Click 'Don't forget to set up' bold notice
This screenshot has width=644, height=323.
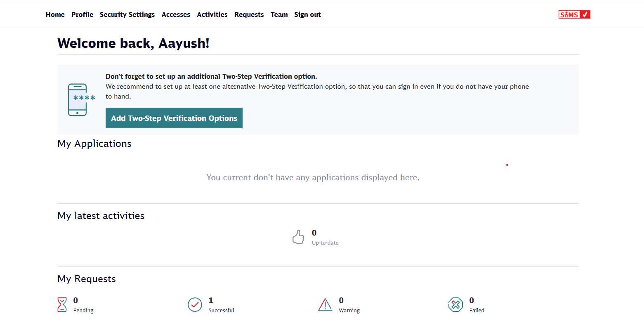211,76
